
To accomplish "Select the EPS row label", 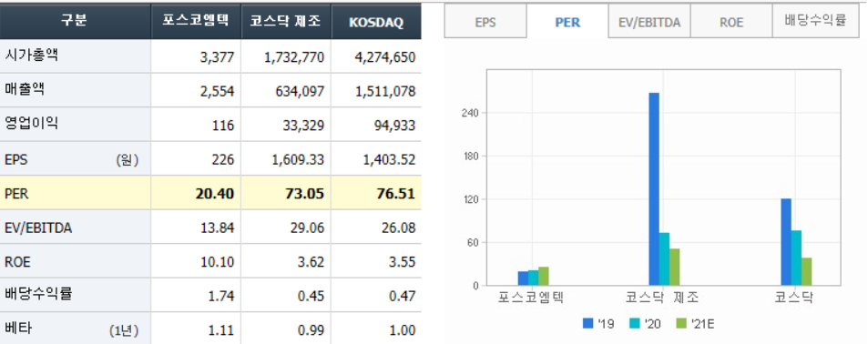I will (16, 160).
